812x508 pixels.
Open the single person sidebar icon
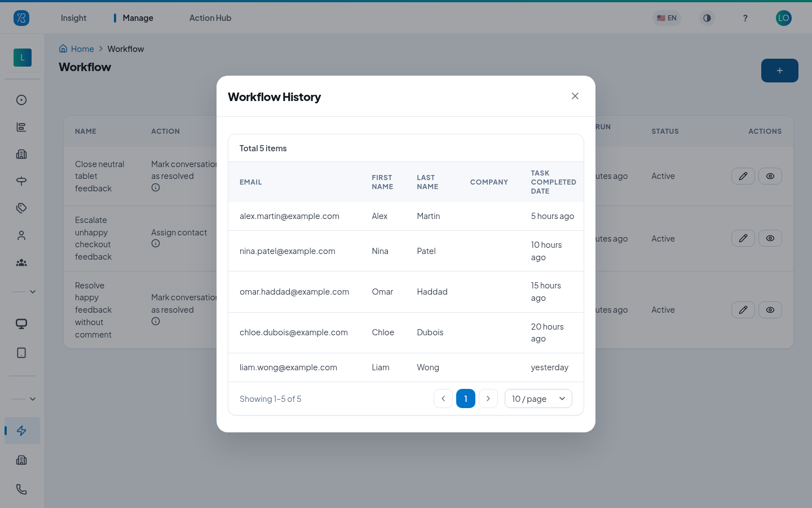tap(21, 235)
